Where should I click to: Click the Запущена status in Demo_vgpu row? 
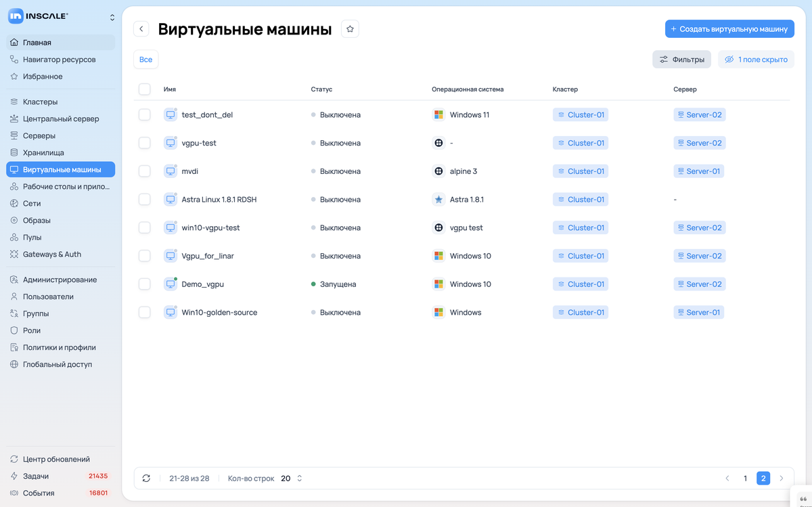pos(334,284)
